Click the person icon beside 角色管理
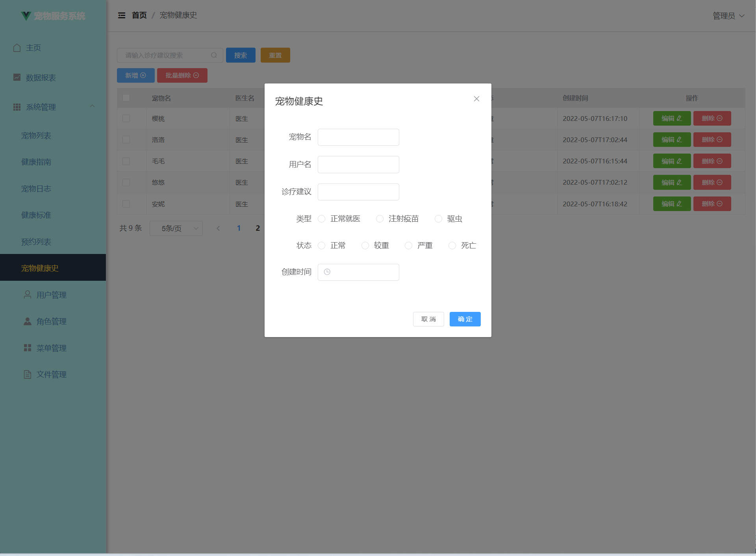756x556 pixels. pos(28,321)
